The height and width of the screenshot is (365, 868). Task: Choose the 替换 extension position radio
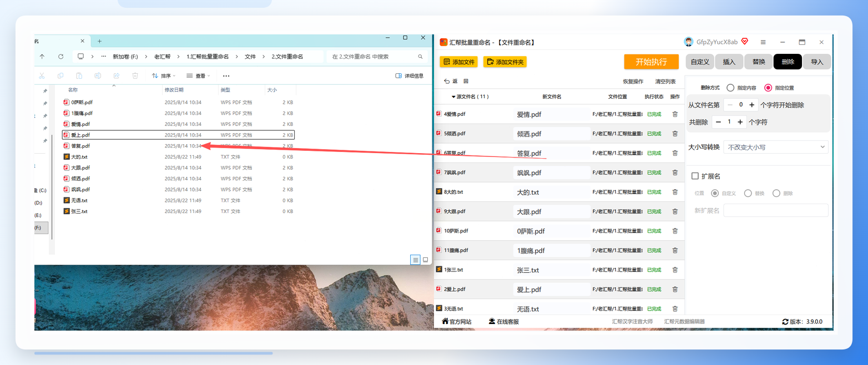748,193
